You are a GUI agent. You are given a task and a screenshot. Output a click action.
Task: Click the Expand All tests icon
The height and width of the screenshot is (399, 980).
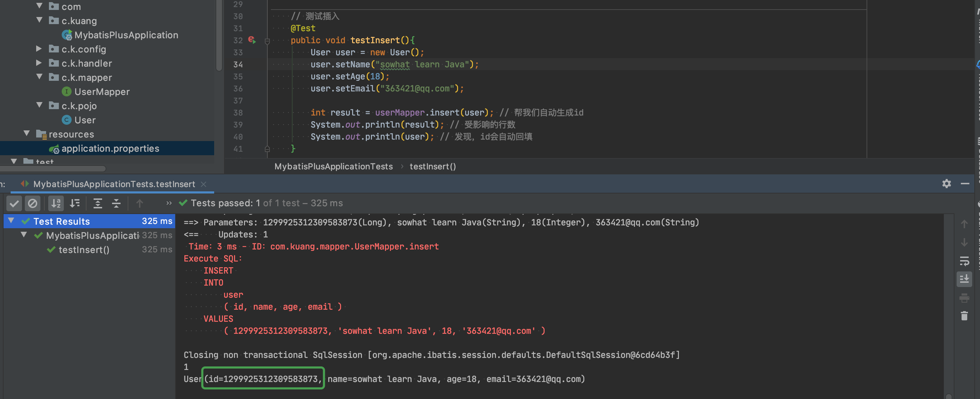point(98,203)
